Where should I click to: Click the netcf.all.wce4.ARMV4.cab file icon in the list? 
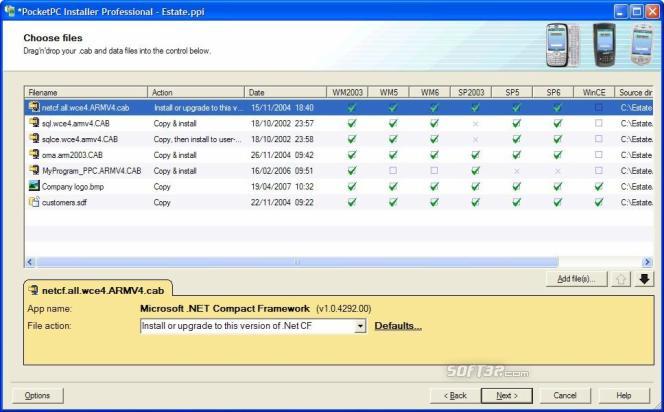click(33, 107)
